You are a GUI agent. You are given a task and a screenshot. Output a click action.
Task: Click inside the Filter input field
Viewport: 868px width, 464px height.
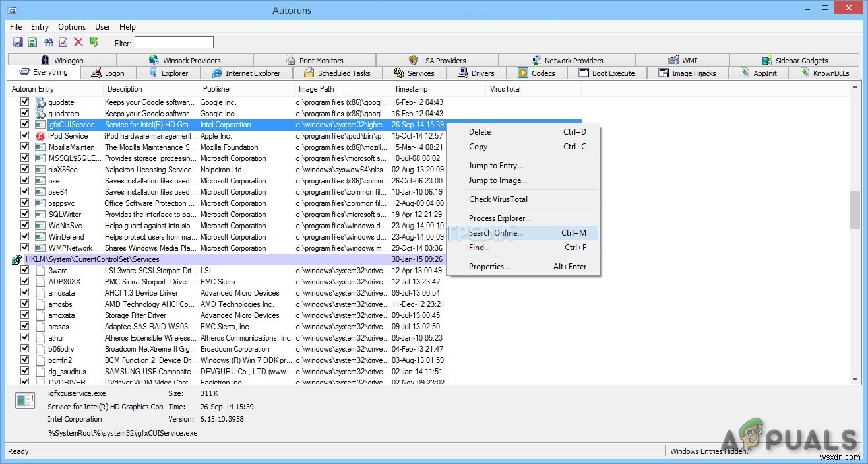[173, 42]
